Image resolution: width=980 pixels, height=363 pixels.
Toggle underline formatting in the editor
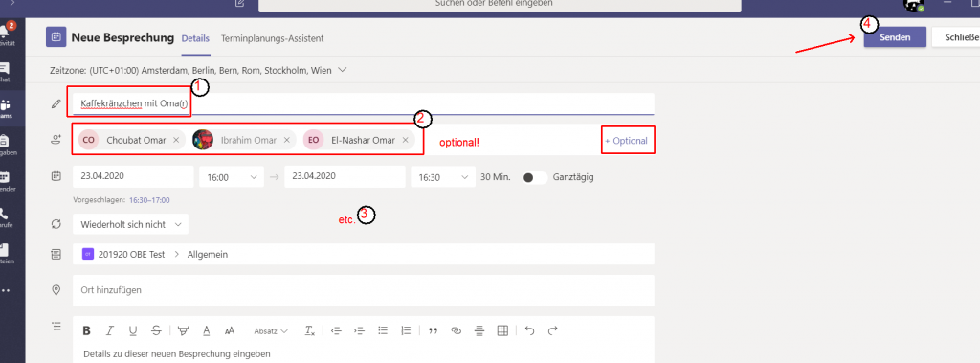[x=133, y=330]
